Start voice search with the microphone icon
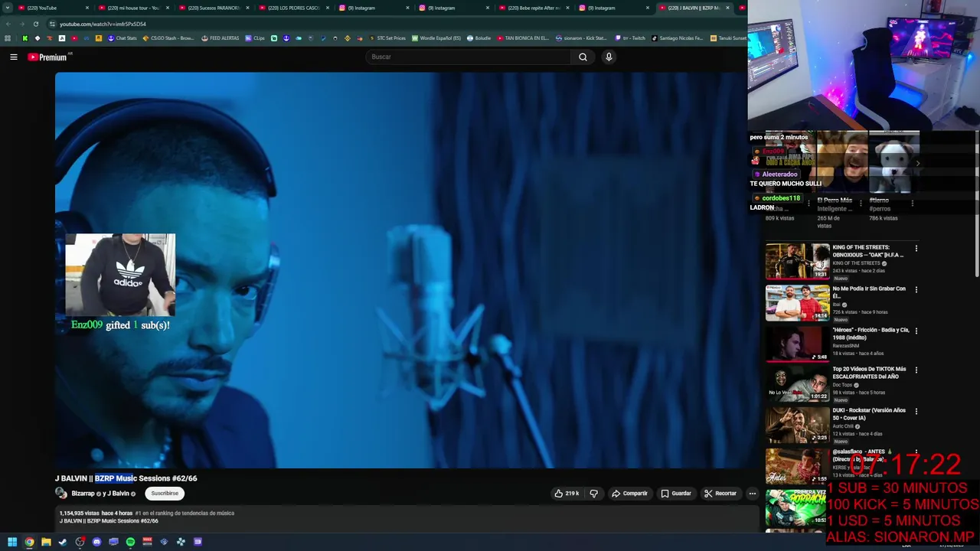 (609, 57)
